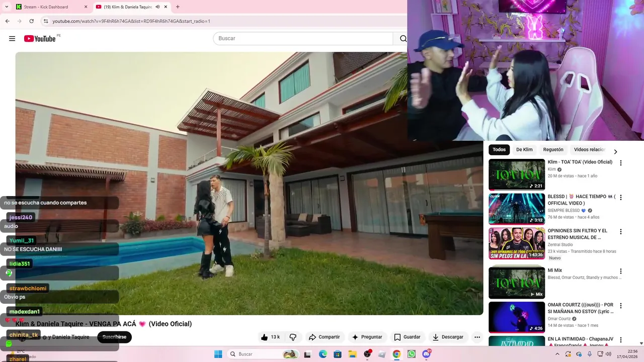Open Task View from the taskbar

(307, 354)
